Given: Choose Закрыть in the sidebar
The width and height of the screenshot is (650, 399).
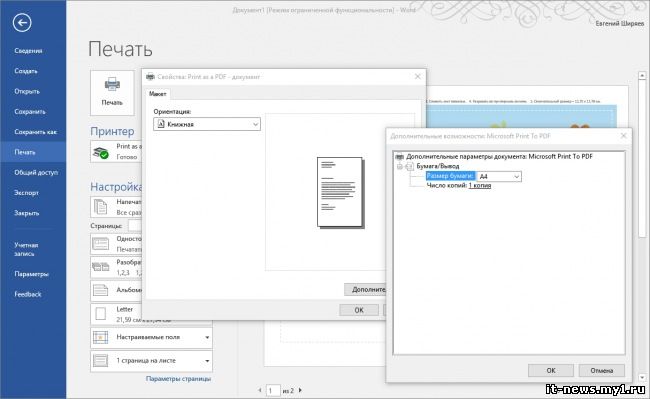Looking at the screenshot, I should click(27, 213).
